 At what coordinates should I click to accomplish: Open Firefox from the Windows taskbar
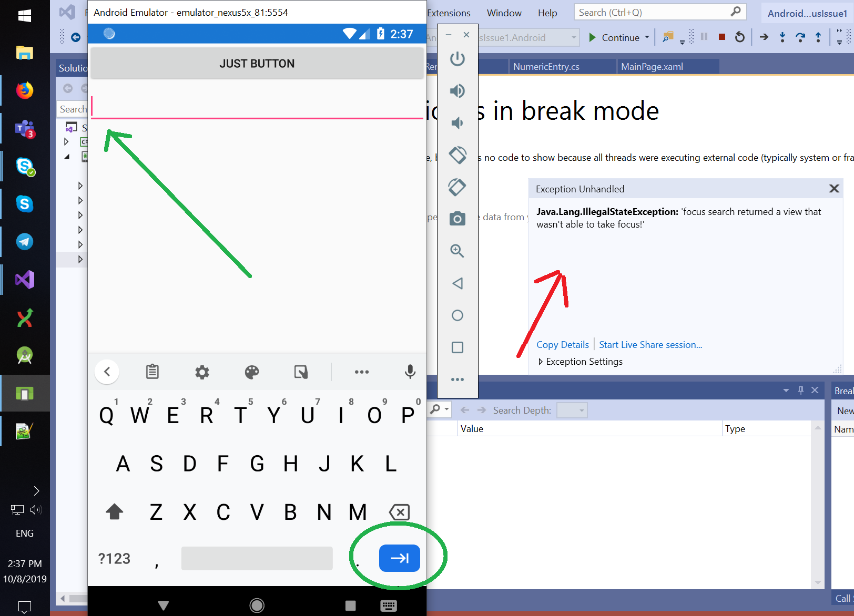pos(25,90)
